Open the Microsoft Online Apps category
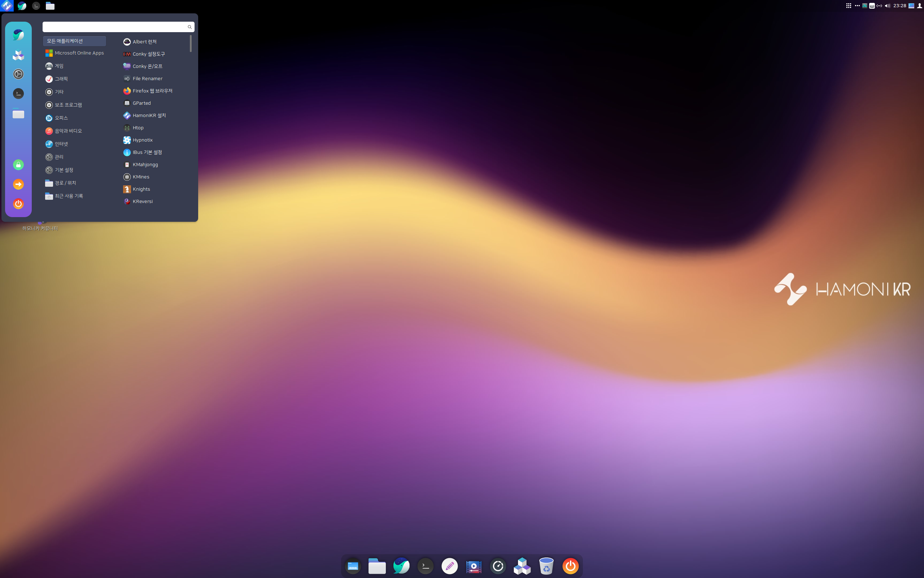 click(74, 53)
